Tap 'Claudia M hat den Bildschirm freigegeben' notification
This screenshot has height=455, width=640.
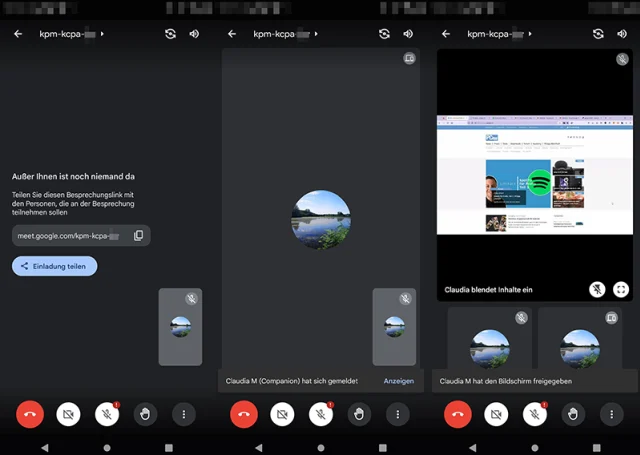coord(535,381)
